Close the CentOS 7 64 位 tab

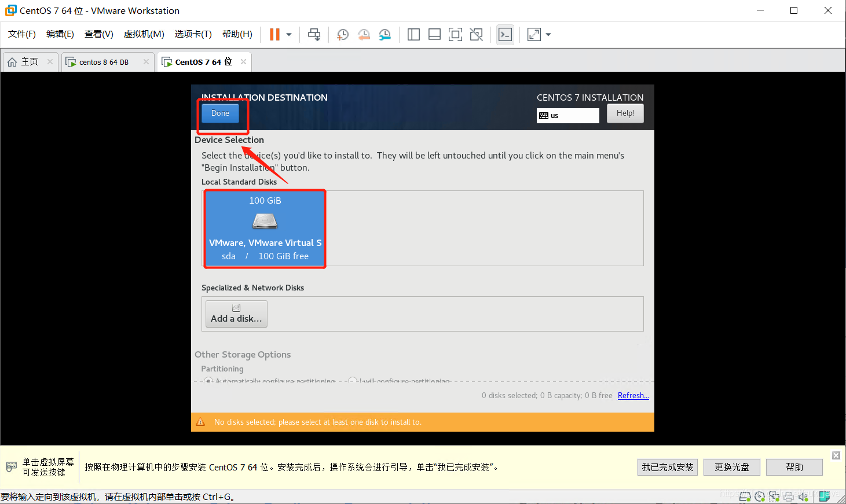[243, 62]
